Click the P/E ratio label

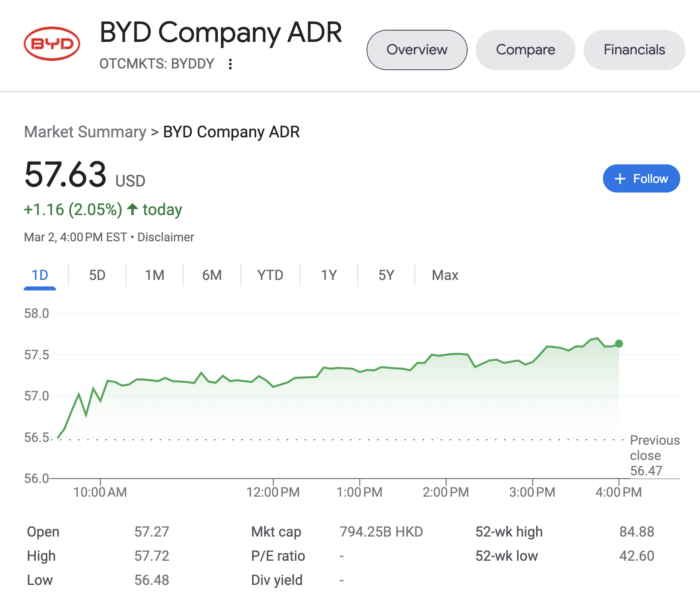[x=278, y=556]
